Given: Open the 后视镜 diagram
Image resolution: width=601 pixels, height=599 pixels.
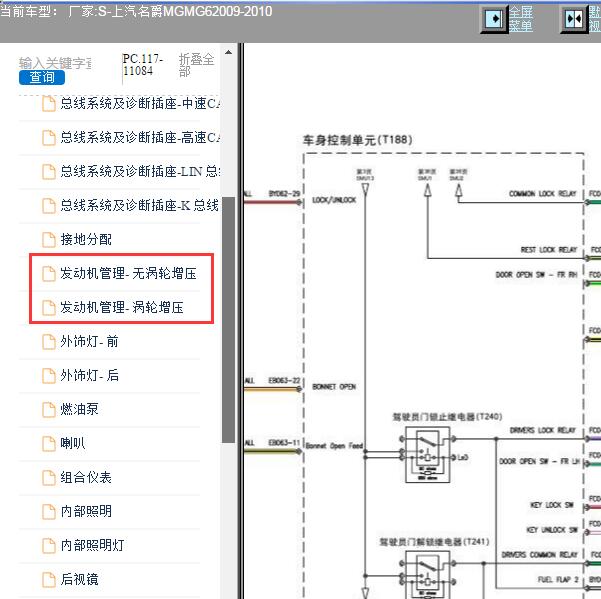Looking at the screenshot, I should 79,579.
